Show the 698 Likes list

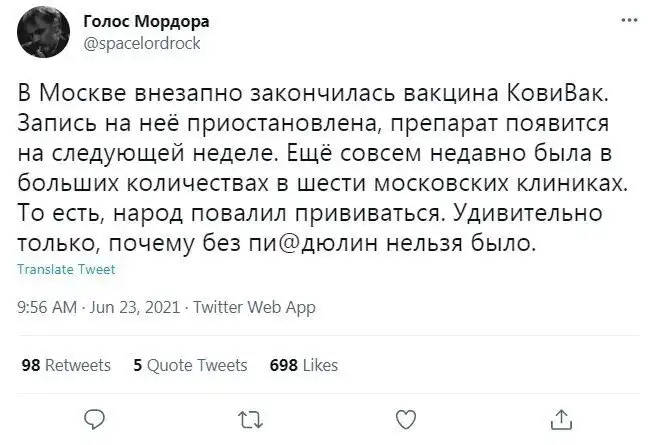(x=304, y=365)
